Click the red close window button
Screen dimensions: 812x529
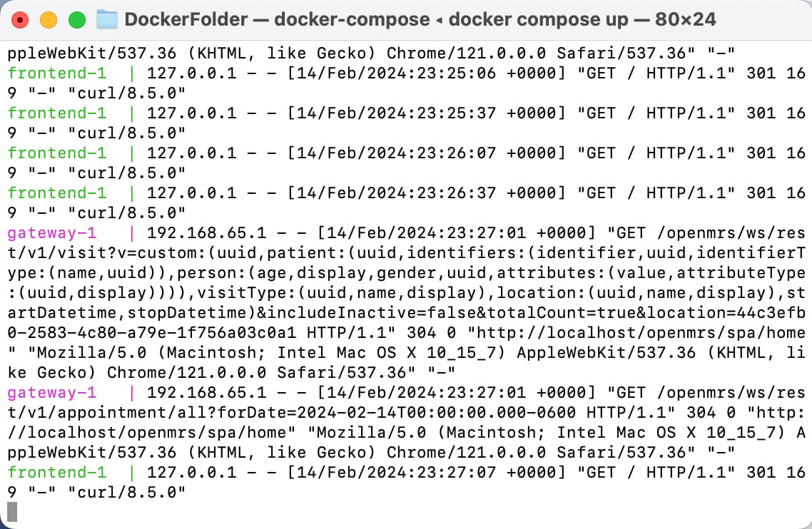[20, 20]
